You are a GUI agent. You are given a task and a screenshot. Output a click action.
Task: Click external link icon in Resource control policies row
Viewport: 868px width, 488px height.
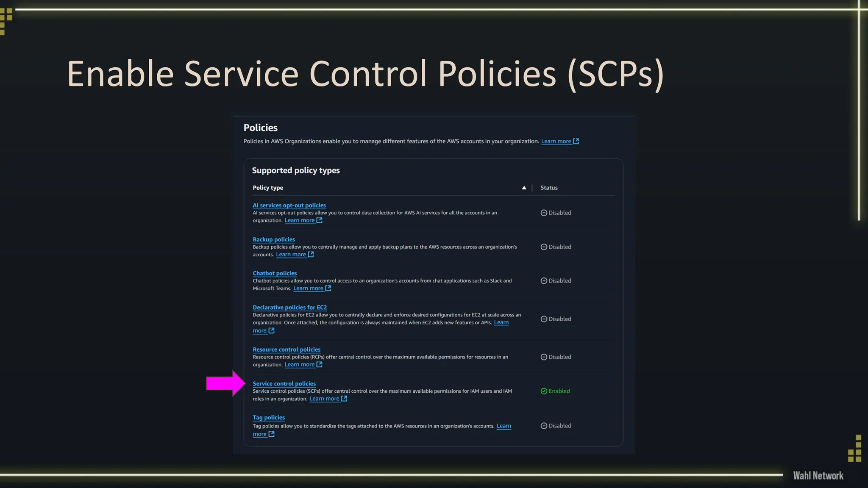click(x=320, y=364)
